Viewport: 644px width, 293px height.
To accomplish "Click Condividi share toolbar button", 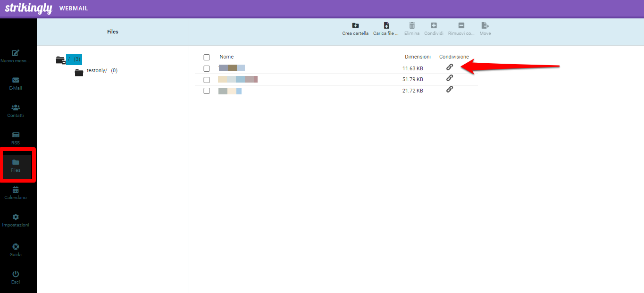I will (x=434, y=29).
